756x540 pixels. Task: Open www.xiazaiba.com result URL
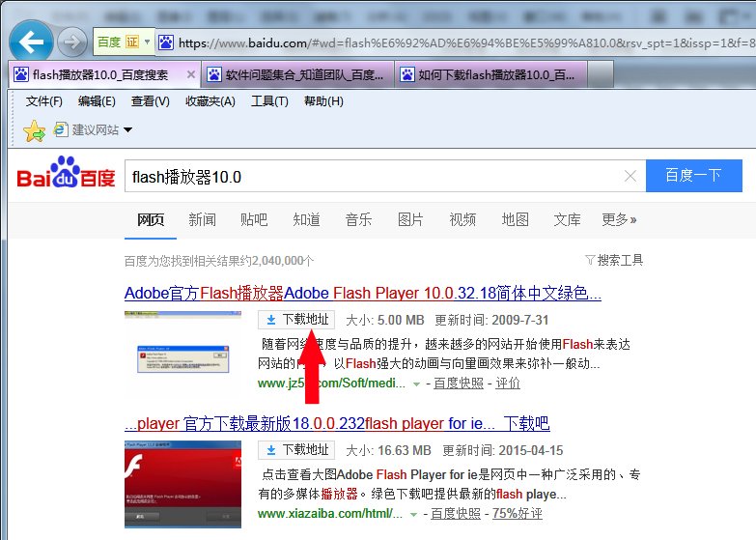[330, 514]
